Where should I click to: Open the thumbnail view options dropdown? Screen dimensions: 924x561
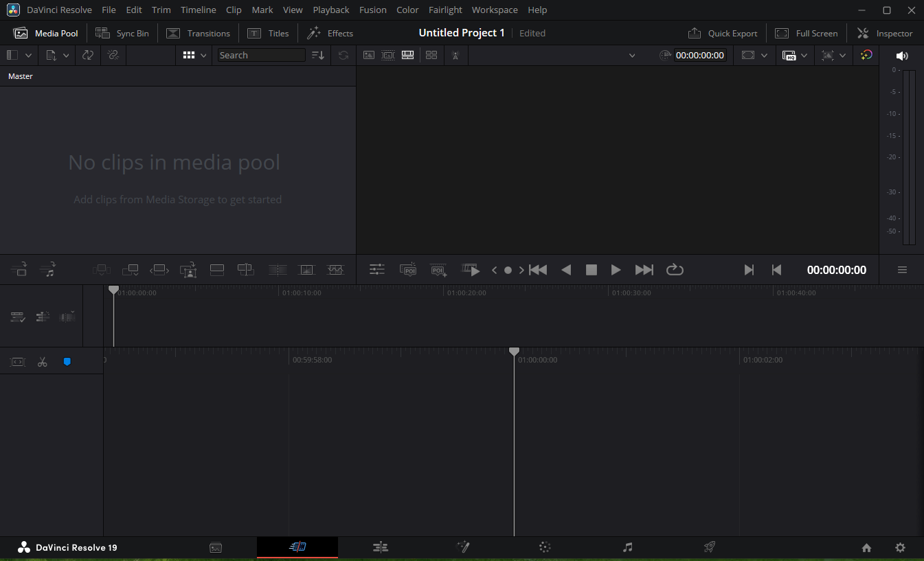click(x=203, y=55)
